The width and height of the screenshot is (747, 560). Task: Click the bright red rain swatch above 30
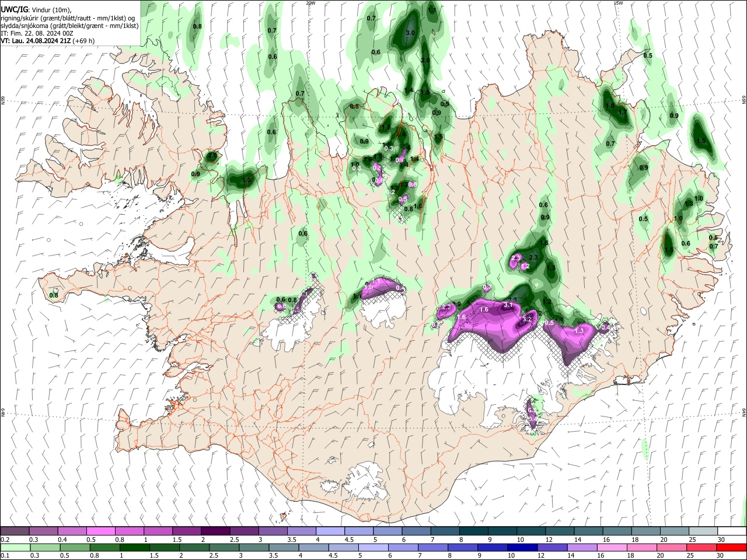731,547
